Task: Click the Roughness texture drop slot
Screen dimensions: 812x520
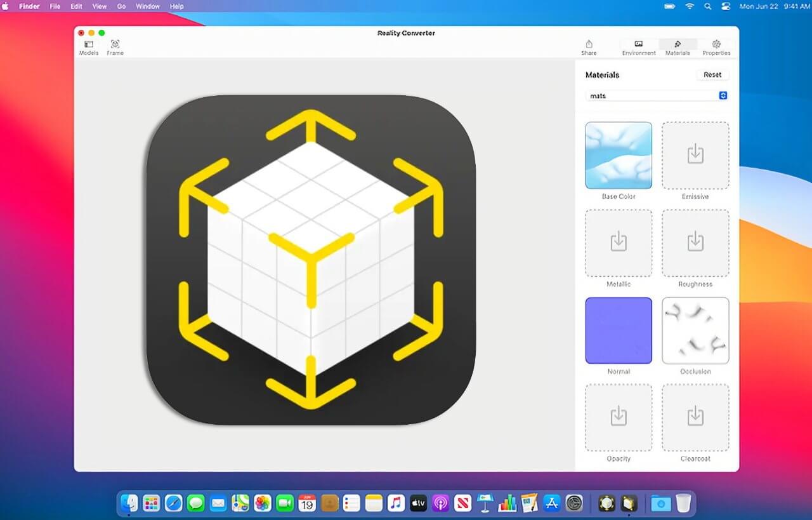Action: point(695,243)
